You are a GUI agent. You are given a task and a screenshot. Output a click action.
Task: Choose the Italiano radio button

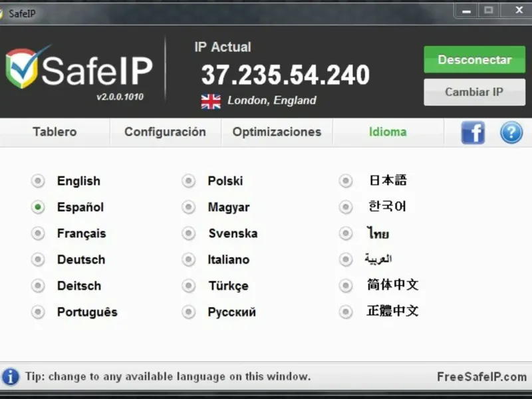[x=189, y=259]
